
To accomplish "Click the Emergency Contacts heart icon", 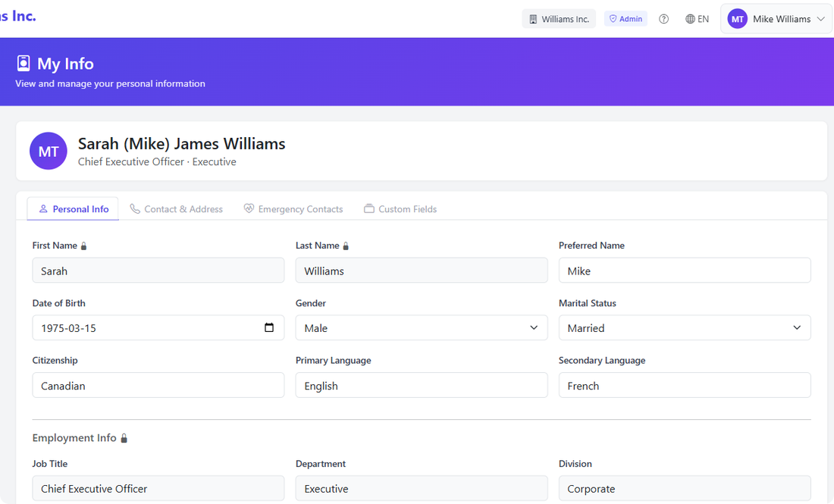I will point(249,208).
